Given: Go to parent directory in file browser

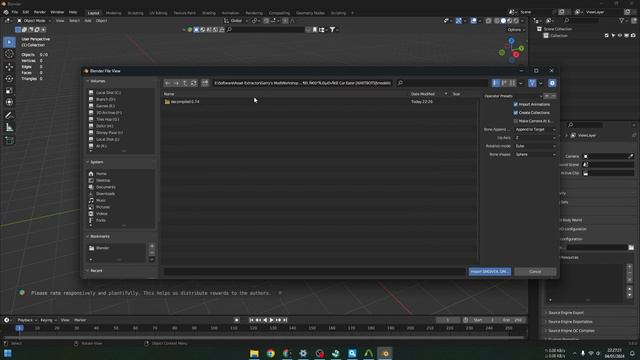Looking at the screenshot, I should tap(185, 83).
